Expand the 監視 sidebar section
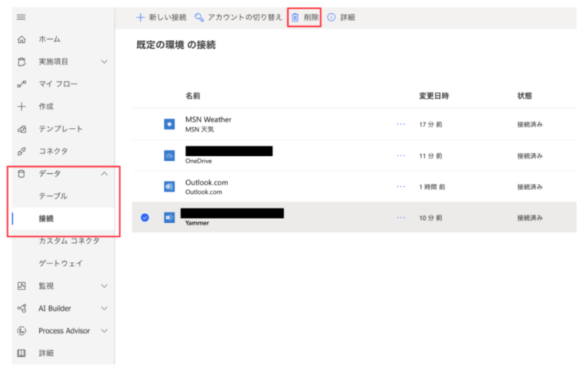Screen dimensions: 588x370 104,286
